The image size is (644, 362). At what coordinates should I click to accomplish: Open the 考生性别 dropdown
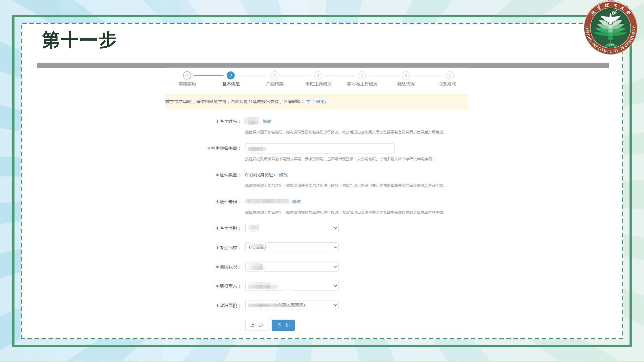tap(292, 228)
